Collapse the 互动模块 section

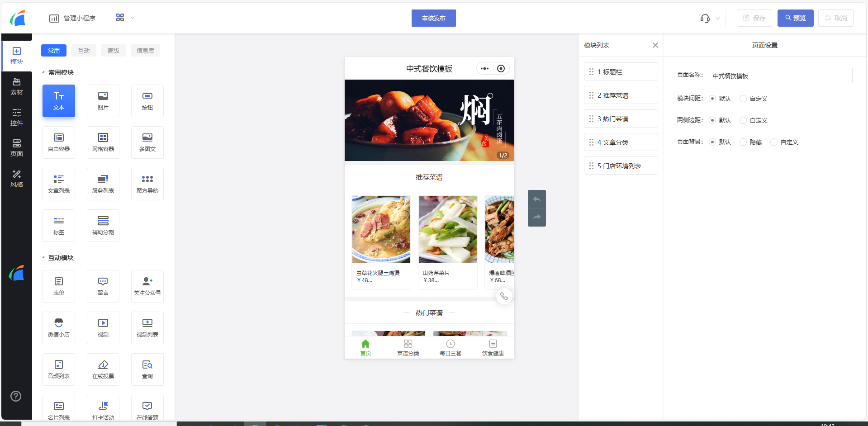(43, 258)
